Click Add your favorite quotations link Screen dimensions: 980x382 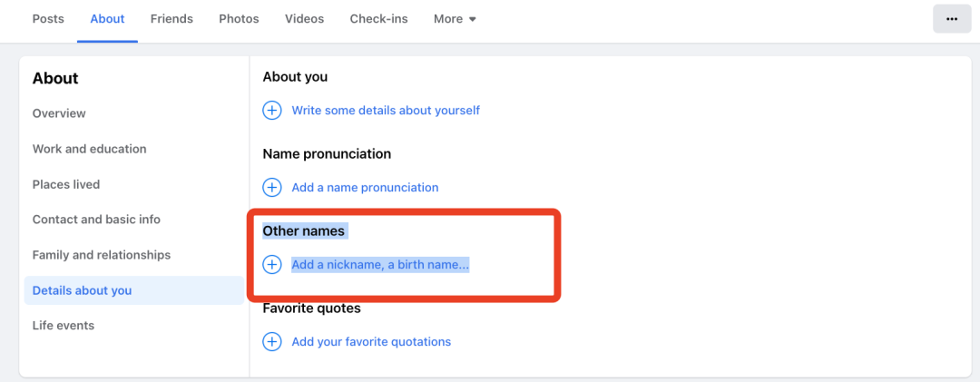(371, 342)
